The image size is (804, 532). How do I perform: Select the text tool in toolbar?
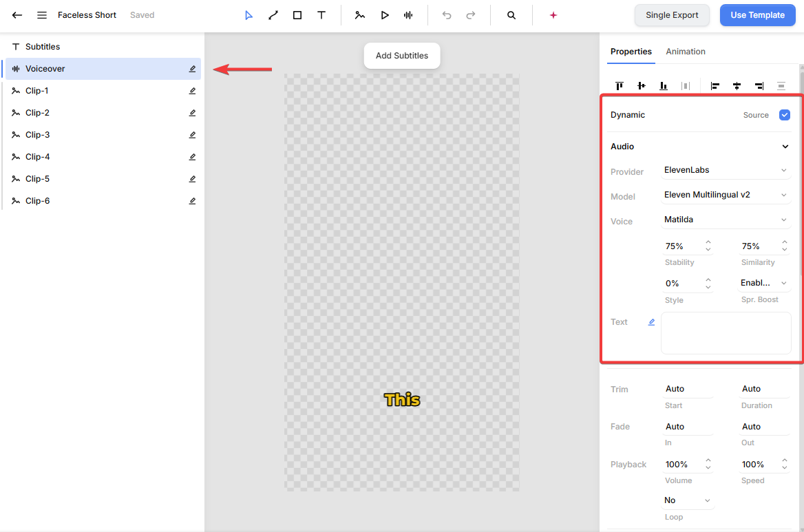pyautogui.click(x=321, y=15)
